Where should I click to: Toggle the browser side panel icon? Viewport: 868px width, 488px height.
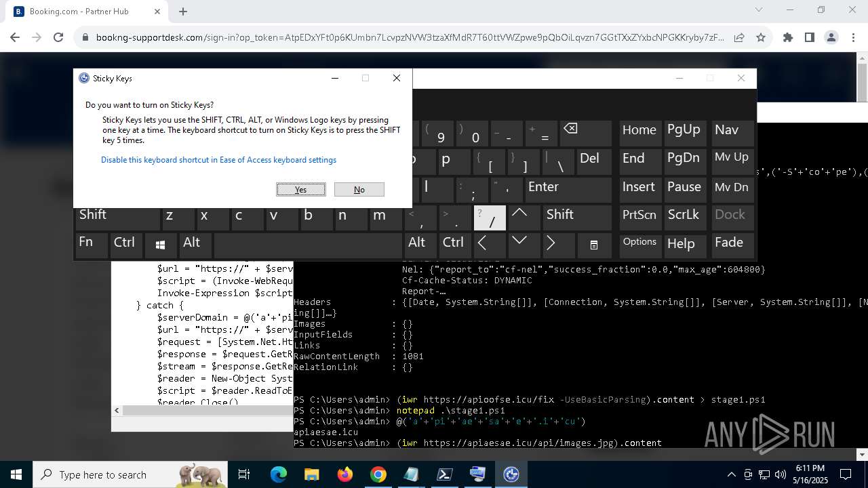(810, 38)
